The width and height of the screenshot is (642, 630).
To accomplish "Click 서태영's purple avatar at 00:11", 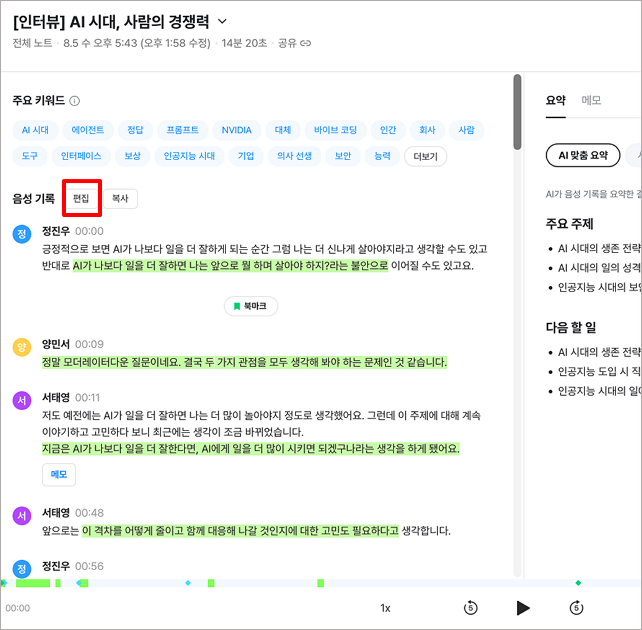I will click(x=22, y=400).
